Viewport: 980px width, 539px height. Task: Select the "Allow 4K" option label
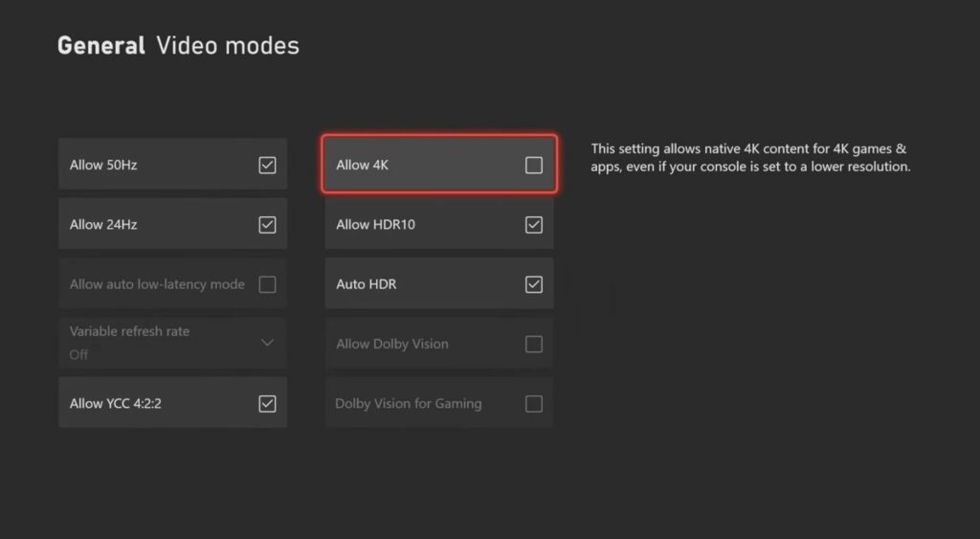pos(362,166)
